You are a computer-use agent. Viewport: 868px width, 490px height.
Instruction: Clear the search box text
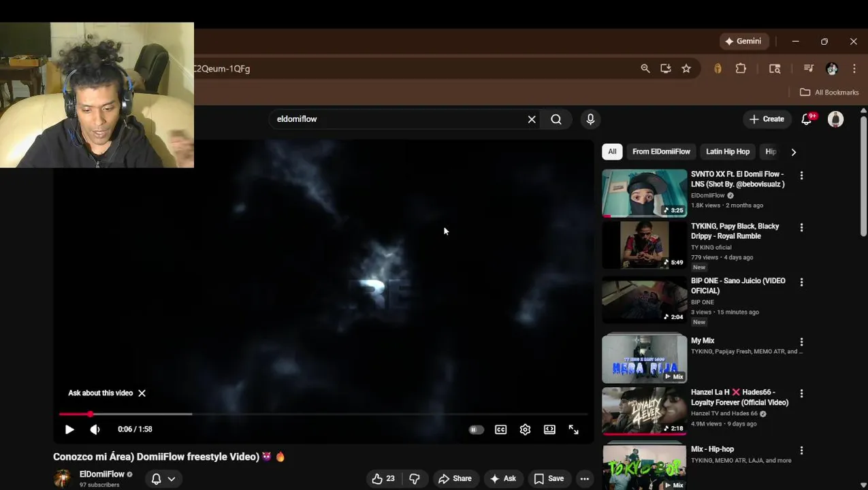pos(532,119)
